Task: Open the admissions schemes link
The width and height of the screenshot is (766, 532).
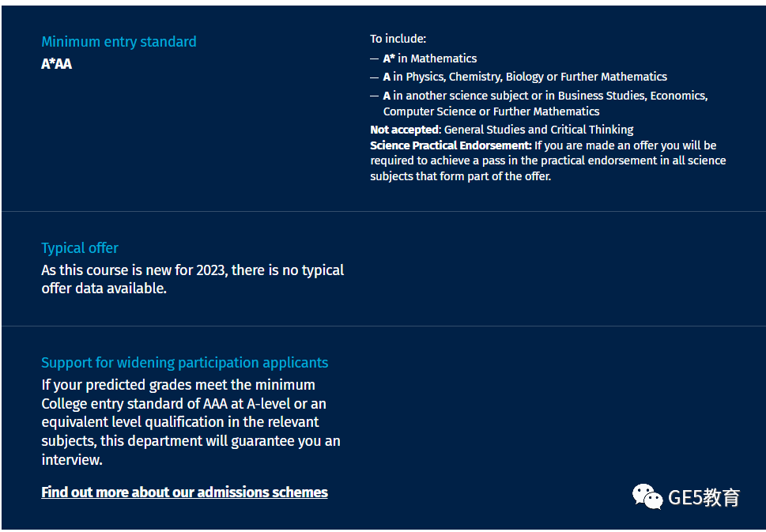Action: (184, 492)
